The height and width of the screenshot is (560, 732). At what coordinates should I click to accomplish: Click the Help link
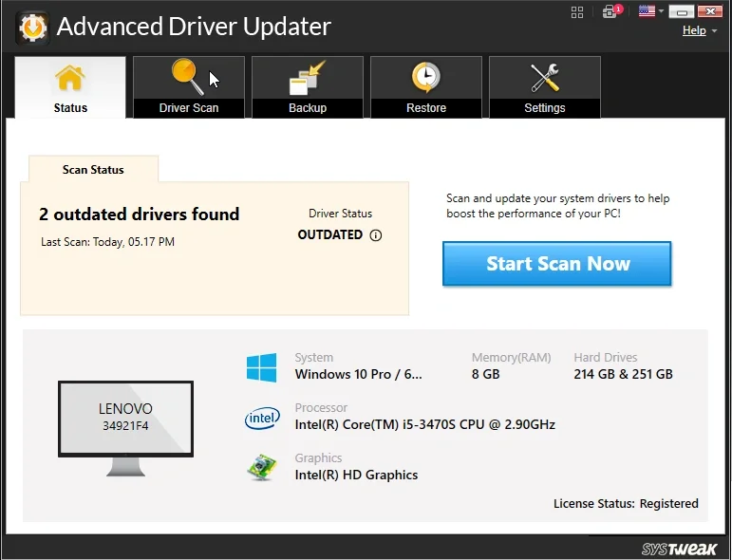[694, 30]
